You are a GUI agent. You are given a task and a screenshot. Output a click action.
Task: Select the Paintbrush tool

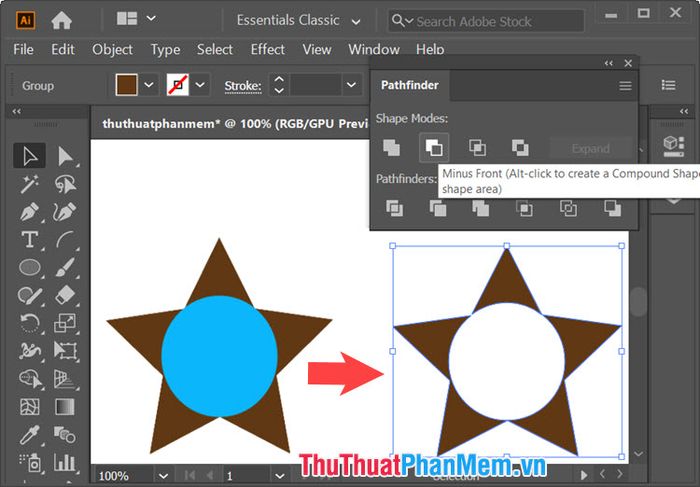click(x=65, y=267)
